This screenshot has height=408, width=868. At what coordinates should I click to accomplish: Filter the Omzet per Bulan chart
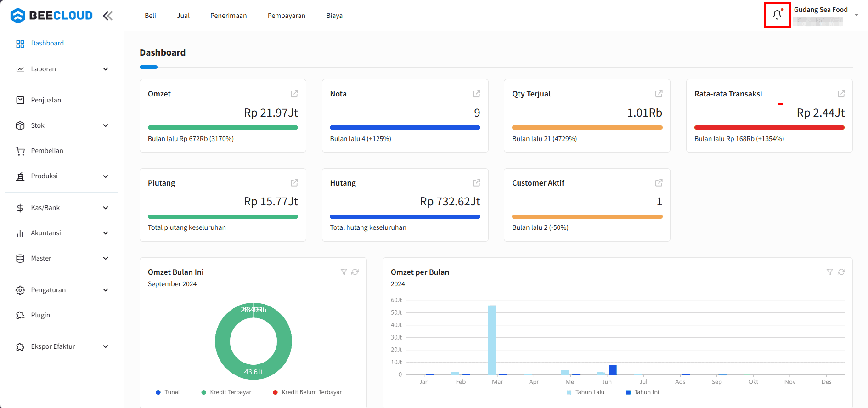pos(830,272)
